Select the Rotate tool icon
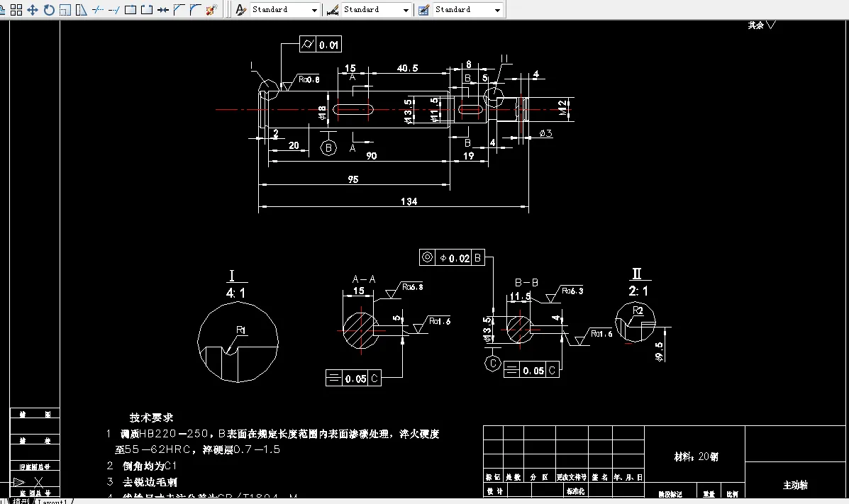Screen dimensions: 849x504 coord(48,9)
